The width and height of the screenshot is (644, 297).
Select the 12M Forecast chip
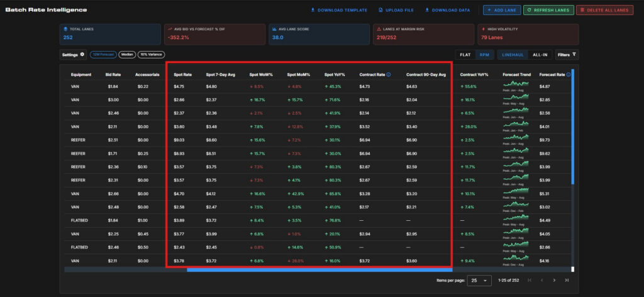point(104,54)
